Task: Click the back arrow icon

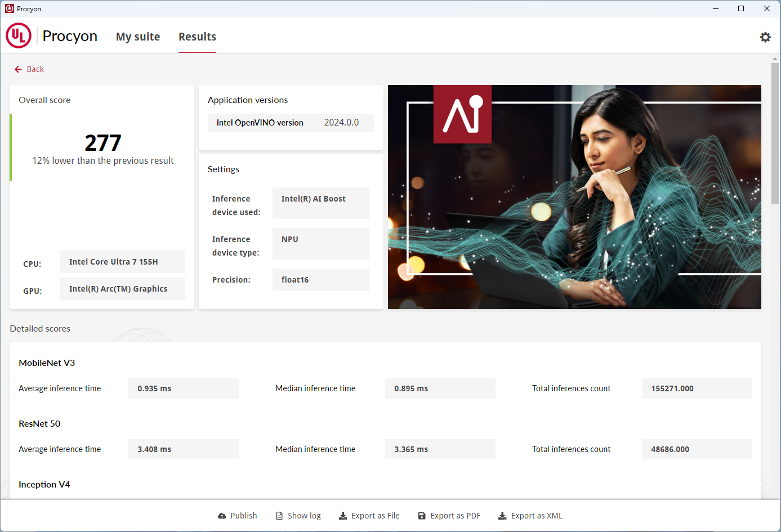Action: 18,69
